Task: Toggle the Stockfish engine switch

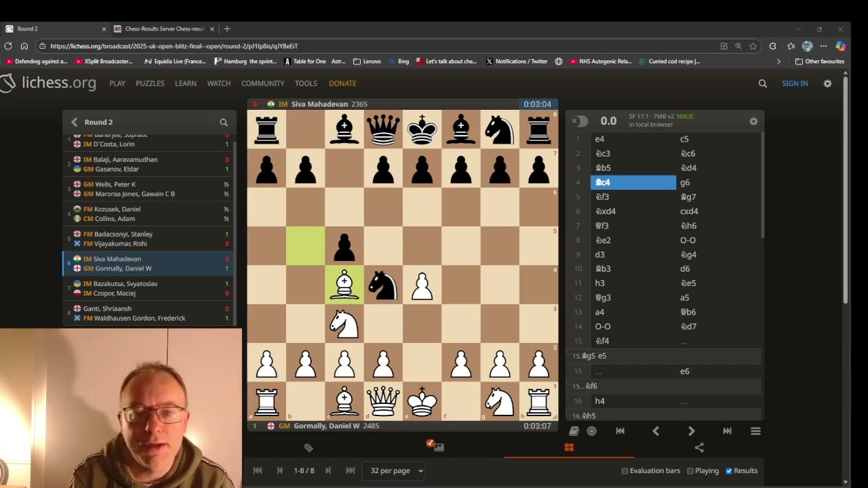Action: 580,121
